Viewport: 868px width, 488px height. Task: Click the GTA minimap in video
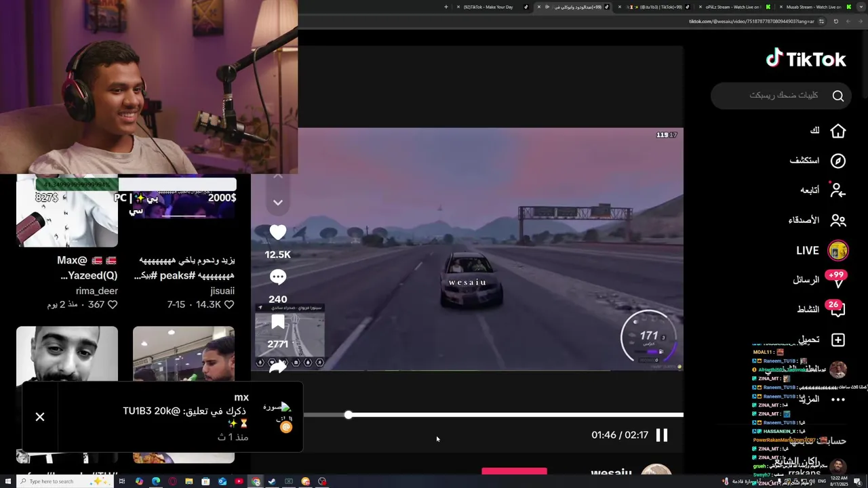pyautogui.click(x=290, y=336)
